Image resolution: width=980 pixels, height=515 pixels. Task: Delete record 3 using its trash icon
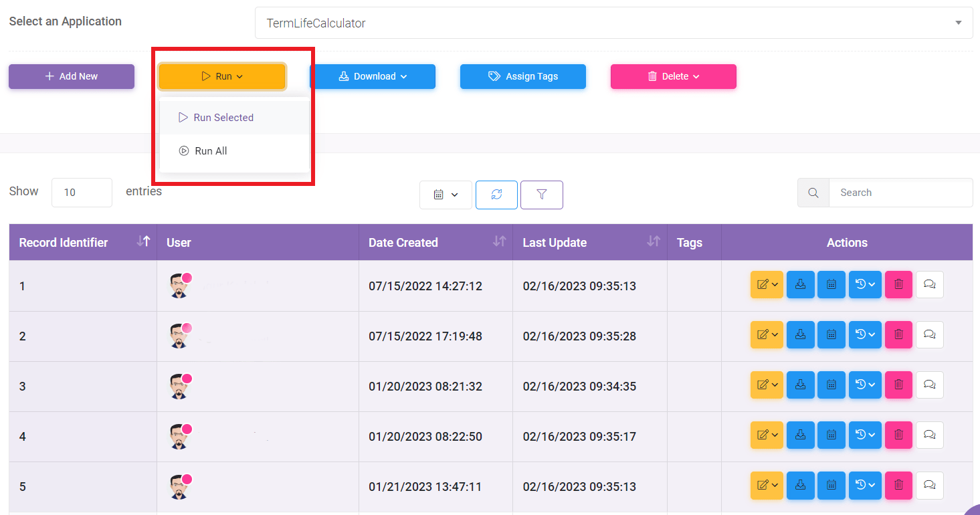tap(898, 385)
